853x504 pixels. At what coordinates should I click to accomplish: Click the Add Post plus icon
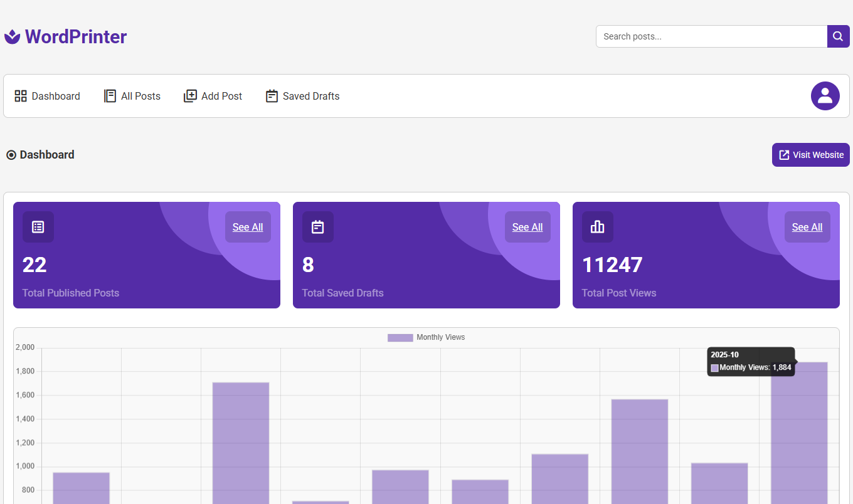click(190, 96)
